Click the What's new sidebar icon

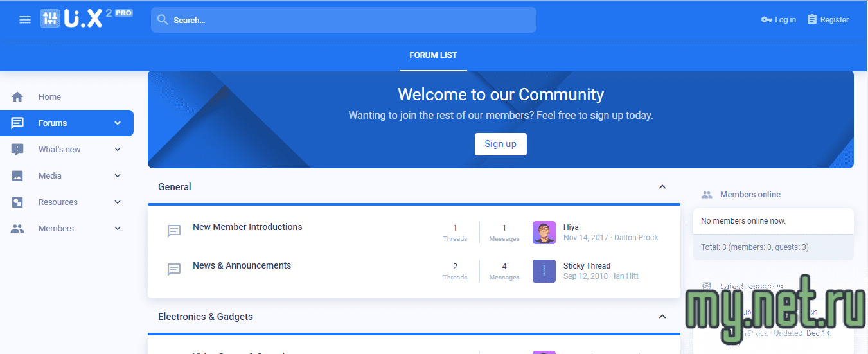[17, 150]
